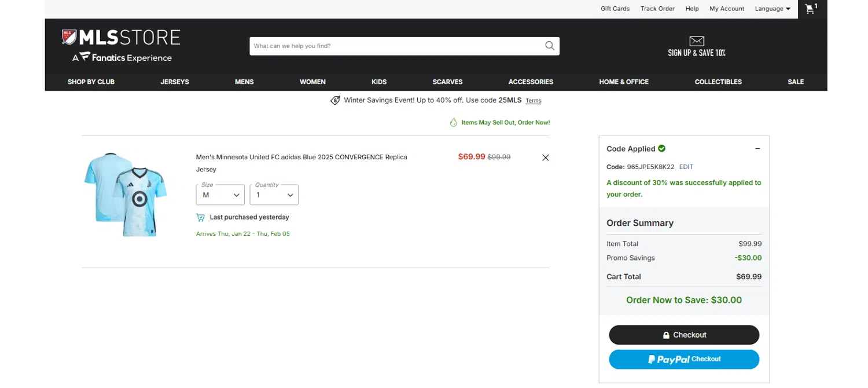Click the 30% discount success message

(684, 188)
